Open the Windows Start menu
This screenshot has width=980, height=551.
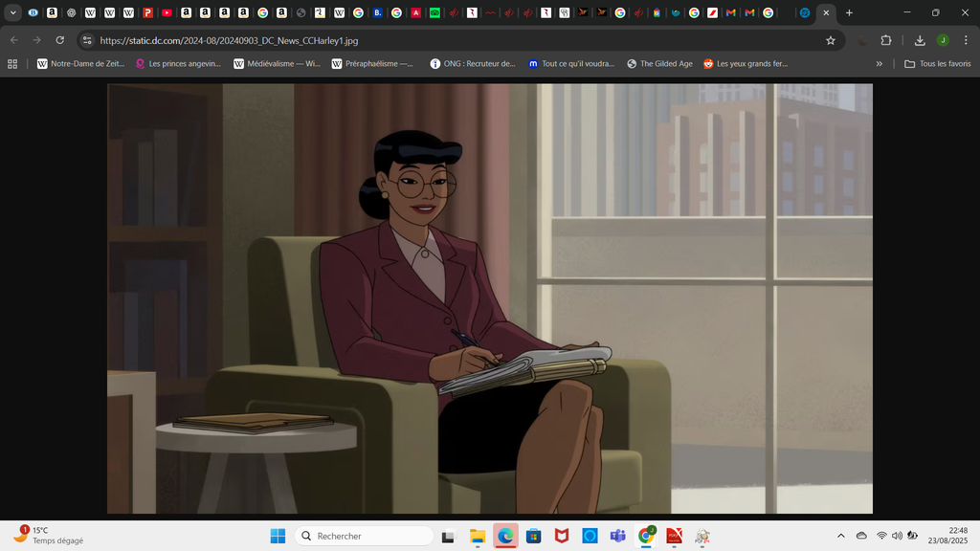[278, 536]
